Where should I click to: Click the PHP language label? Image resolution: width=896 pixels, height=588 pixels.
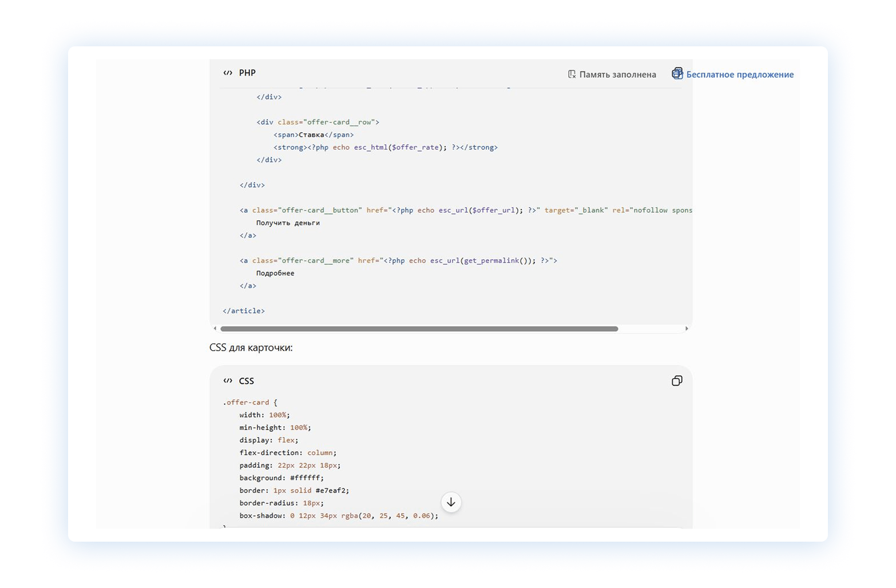click(x=247, y=73)
